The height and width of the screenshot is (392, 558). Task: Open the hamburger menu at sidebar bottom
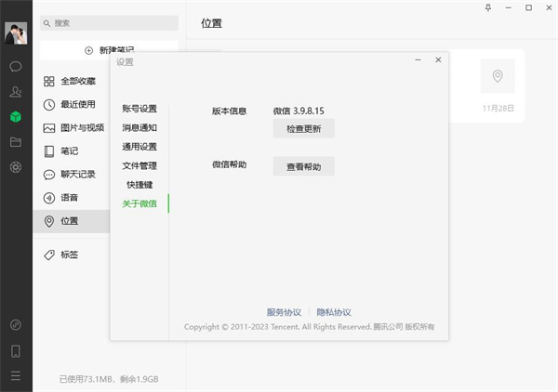(16, 376)
